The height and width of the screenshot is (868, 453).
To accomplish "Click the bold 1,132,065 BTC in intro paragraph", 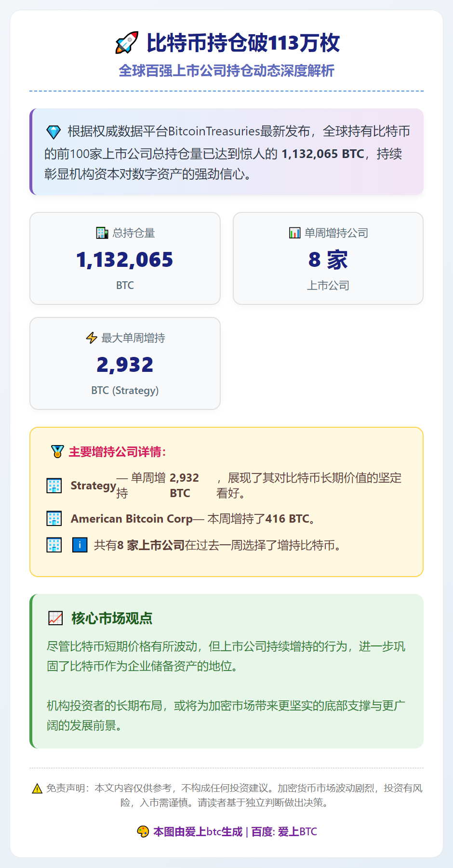I will pos(323,154).
